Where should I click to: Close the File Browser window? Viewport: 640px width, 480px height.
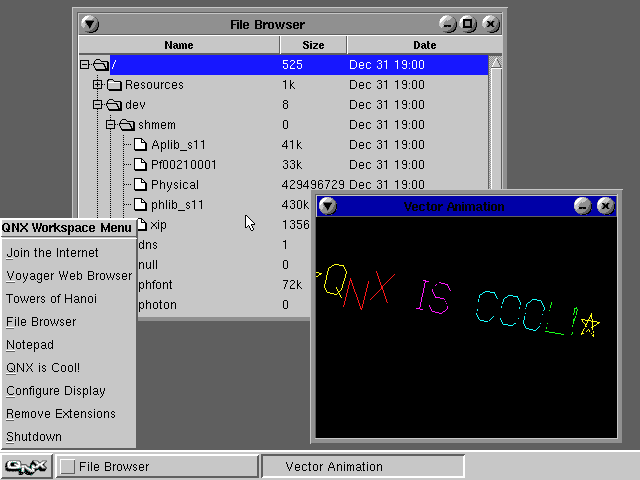pyautogui.click(x=491, y=24)
